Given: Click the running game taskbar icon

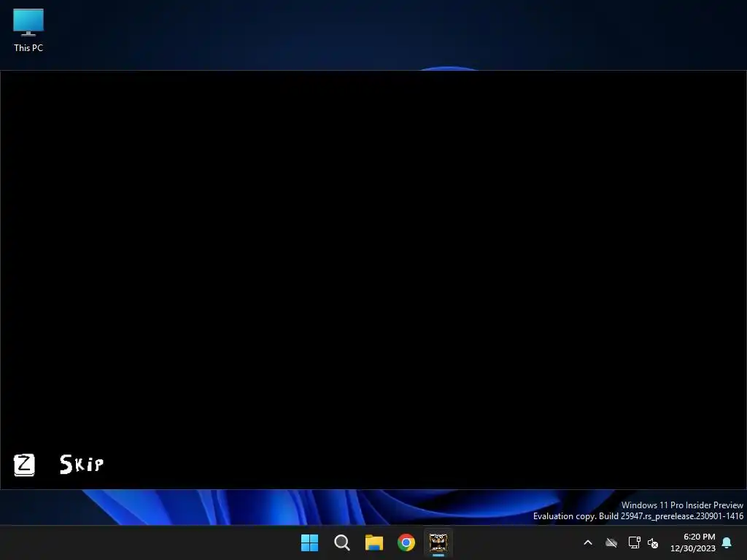Looking at the screenshot, I should [438, 542].
